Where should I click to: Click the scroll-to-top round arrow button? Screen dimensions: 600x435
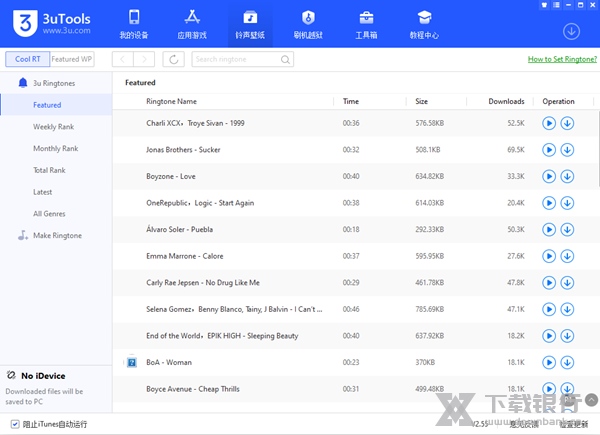coord(592,400)
